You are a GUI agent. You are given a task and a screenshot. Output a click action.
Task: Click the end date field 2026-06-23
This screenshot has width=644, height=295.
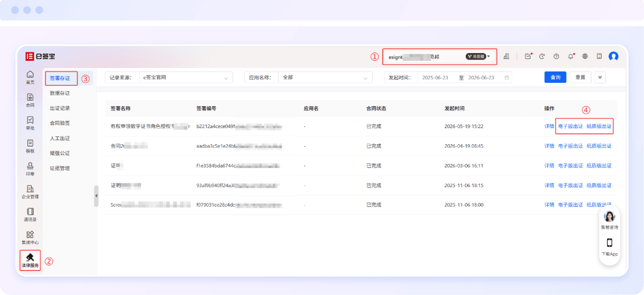[x=481, y=77]
